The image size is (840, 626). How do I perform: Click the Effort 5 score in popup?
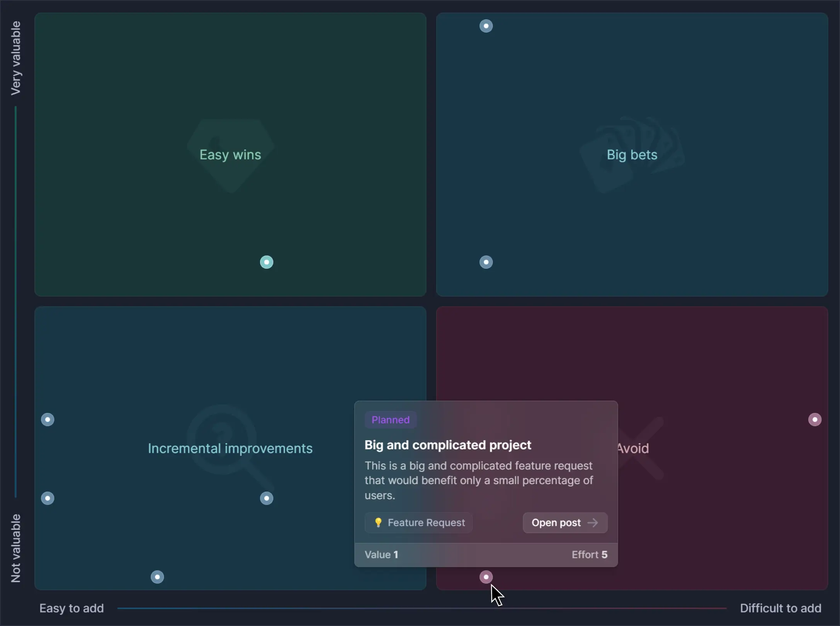tap(589, 554)
